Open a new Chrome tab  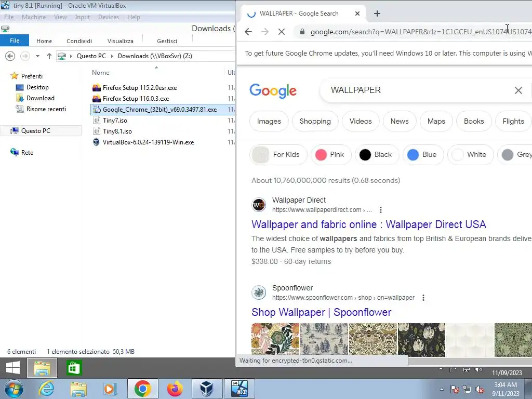377,14
